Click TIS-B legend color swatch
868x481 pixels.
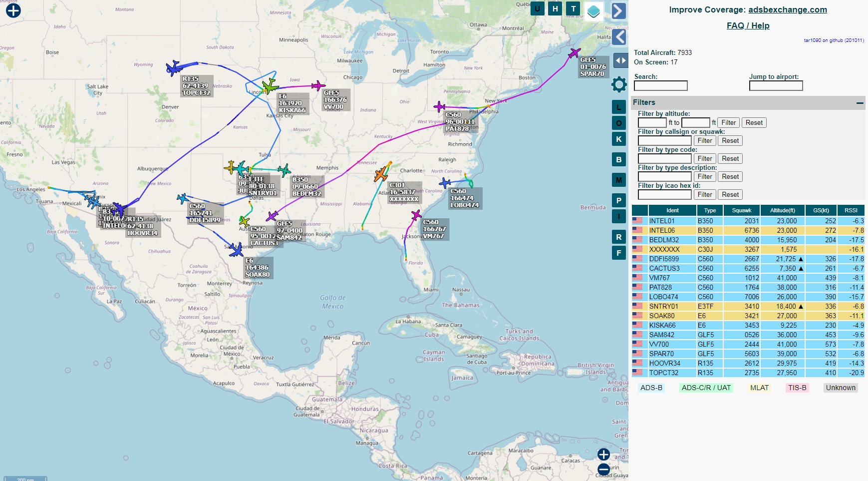point(797,388)
